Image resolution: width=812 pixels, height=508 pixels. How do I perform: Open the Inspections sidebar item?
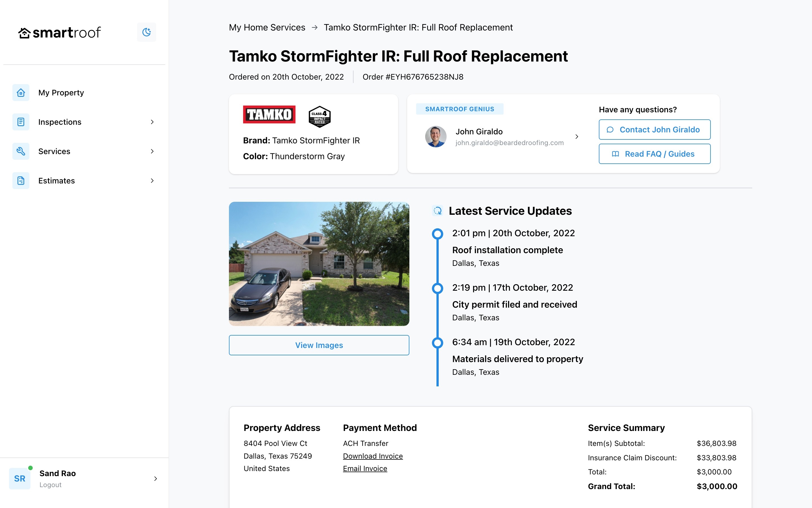84,122
